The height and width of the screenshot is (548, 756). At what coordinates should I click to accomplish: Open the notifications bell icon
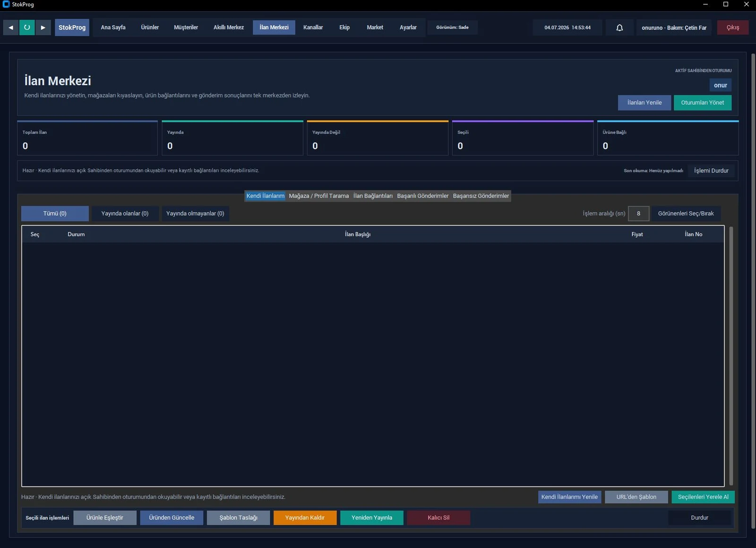tap(619, 27)
